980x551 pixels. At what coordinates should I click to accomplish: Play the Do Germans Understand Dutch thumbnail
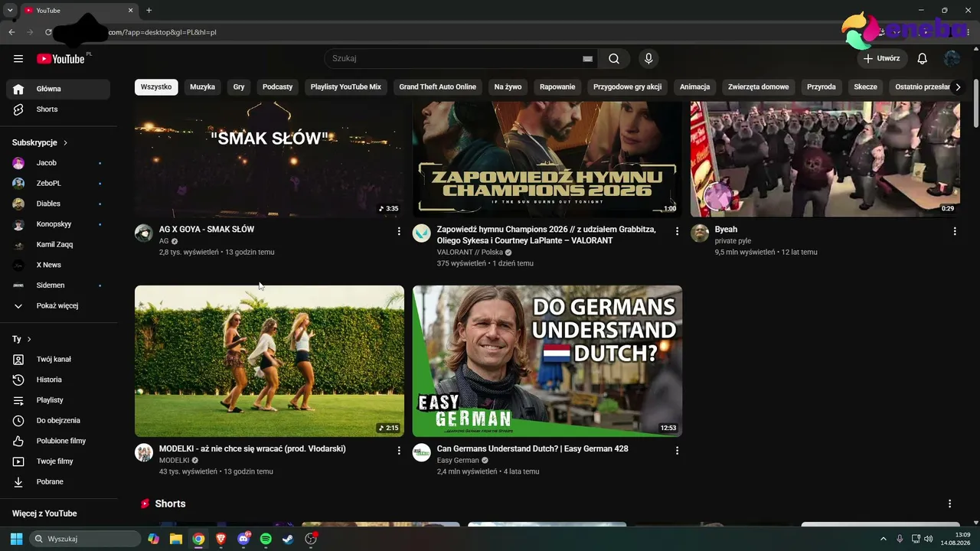click(x=547, y=361)
